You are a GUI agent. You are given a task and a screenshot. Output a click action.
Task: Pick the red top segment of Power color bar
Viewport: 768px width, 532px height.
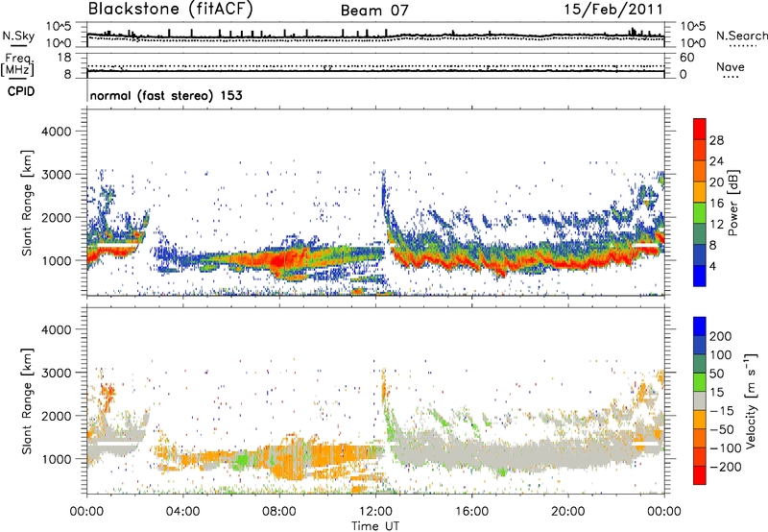tap(700, 130)
